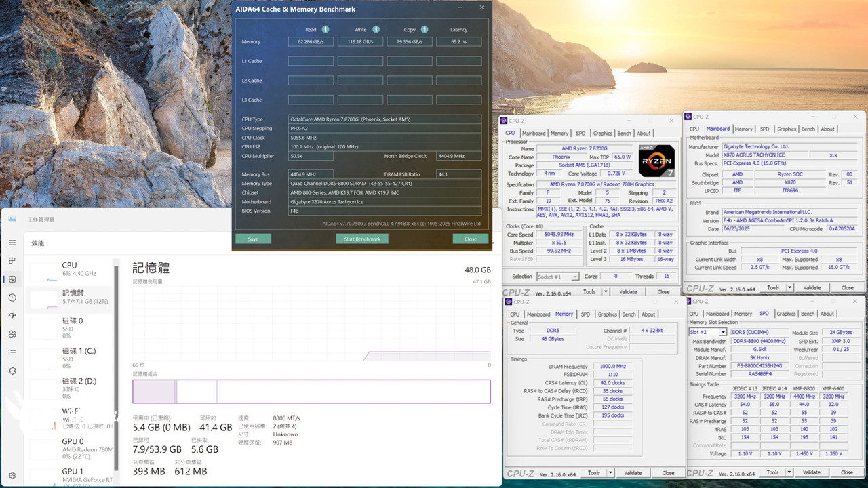Viewport: 868px width, 488px height.
Task: Open Details list icon in Task Manager sidebar
Action: 12,352
